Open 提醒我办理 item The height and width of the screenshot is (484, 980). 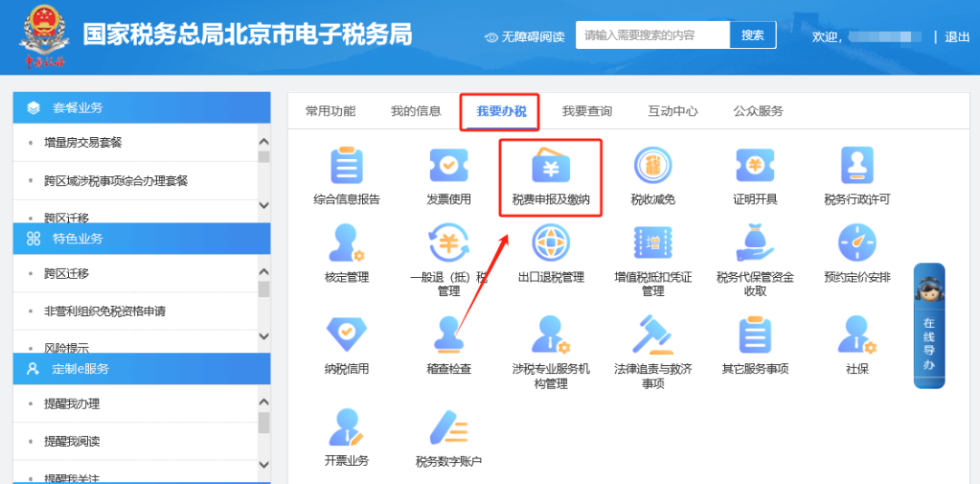[72, 404]
